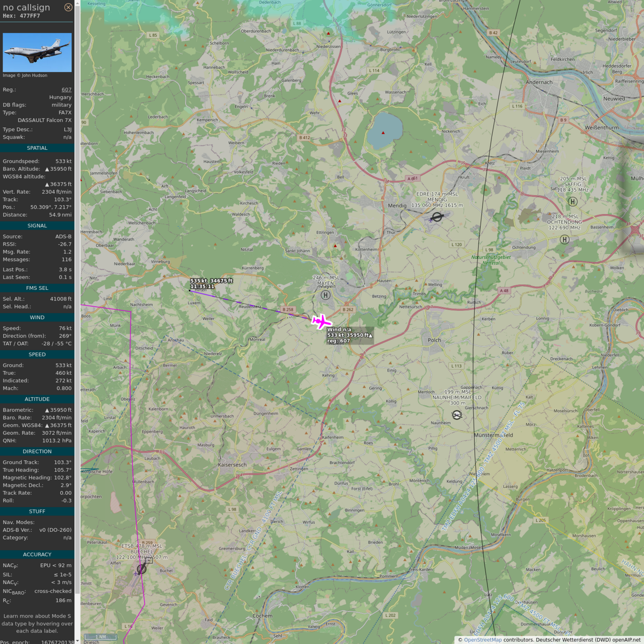
Task: Click the Mendig airfield runway icon
Action: tap(437, 217)
